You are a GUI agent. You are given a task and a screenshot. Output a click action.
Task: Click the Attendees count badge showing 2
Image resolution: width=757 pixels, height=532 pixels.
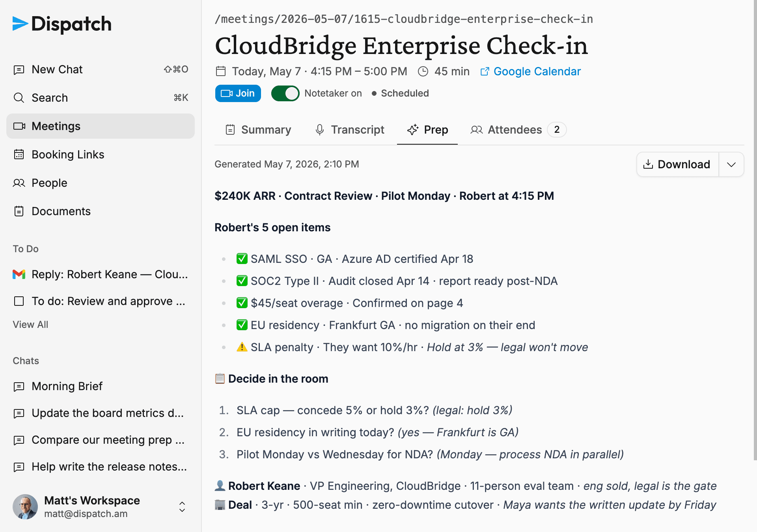click(557, 130)
